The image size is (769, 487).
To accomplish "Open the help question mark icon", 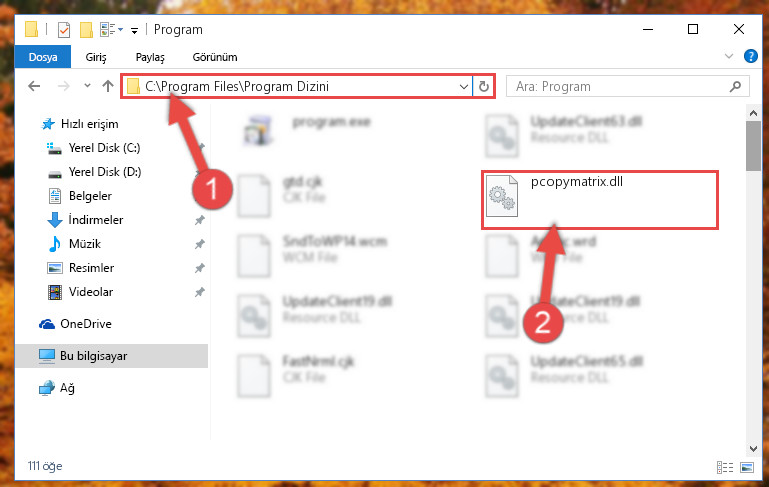I will pos(750,56).
